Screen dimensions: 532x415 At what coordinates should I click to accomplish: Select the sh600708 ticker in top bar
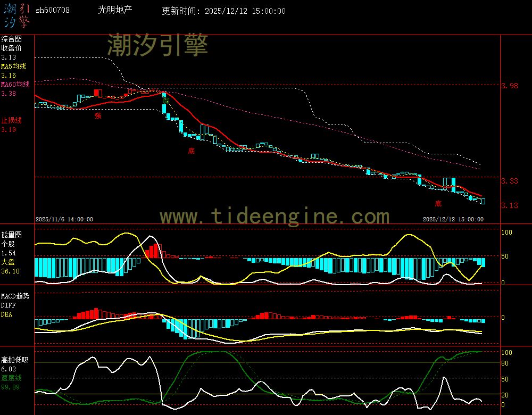point(53,10)
